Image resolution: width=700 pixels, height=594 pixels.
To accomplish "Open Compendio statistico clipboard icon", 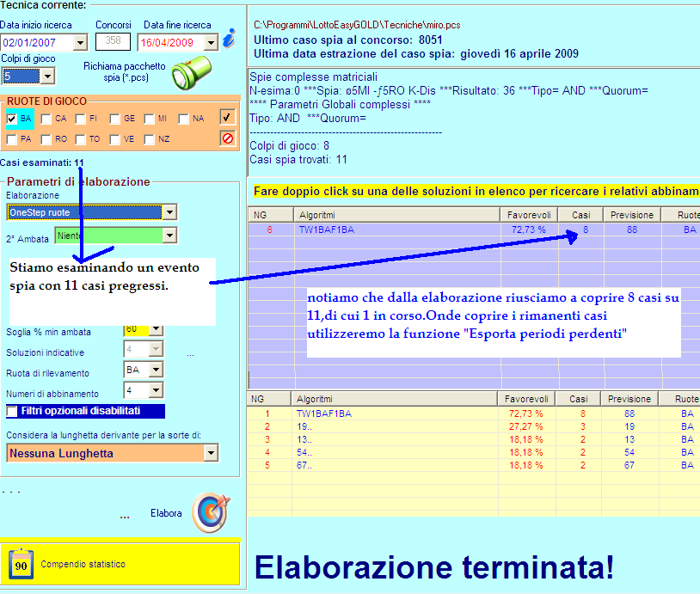I will click(x=21, y=564).
